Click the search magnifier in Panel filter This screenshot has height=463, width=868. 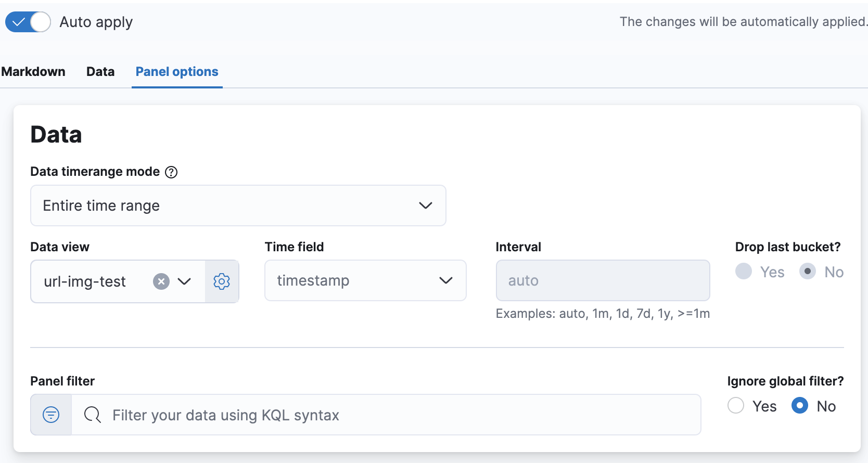(x=93, y=415)
